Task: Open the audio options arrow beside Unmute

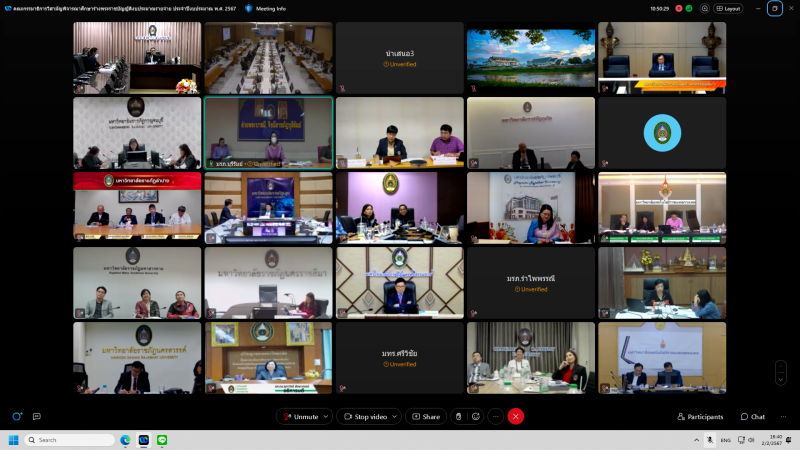Action: click(327, 416)
